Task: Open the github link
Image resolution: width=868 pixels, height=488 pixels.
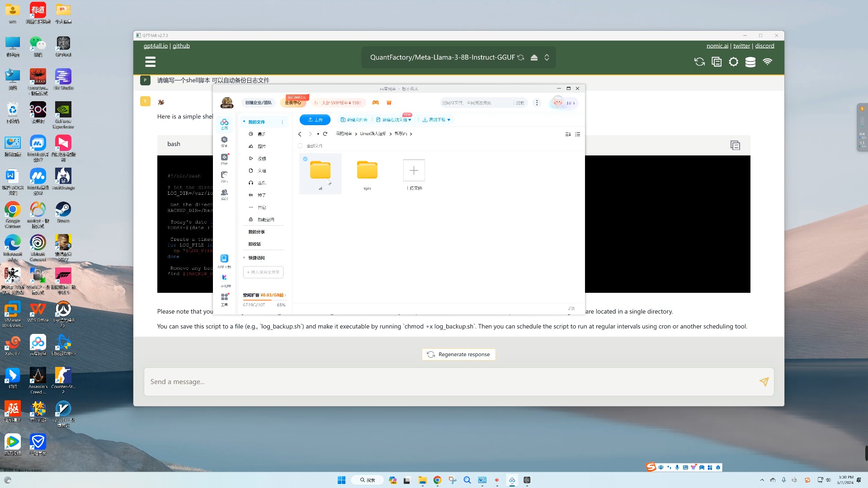Action: point(181,46)
